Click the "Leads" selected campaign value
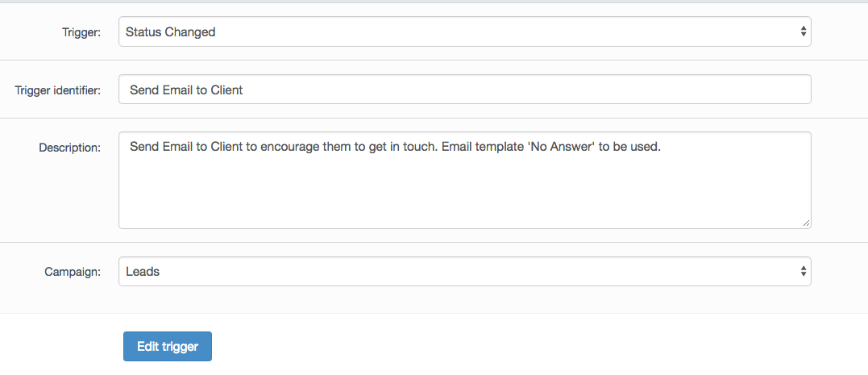Image resolution: width=868 pixels, height=375 pixels. [x=143, y=272]
